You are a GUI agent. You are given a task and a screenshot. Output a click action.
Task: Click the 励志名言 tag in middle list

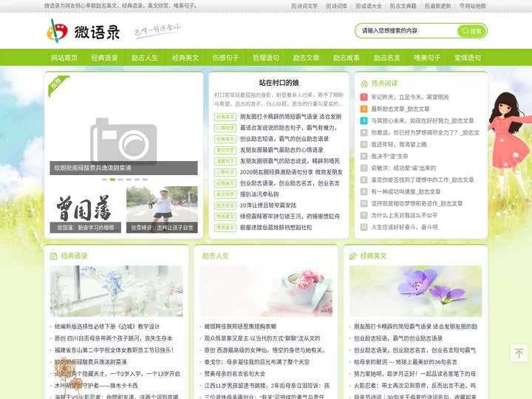(225, 205)
